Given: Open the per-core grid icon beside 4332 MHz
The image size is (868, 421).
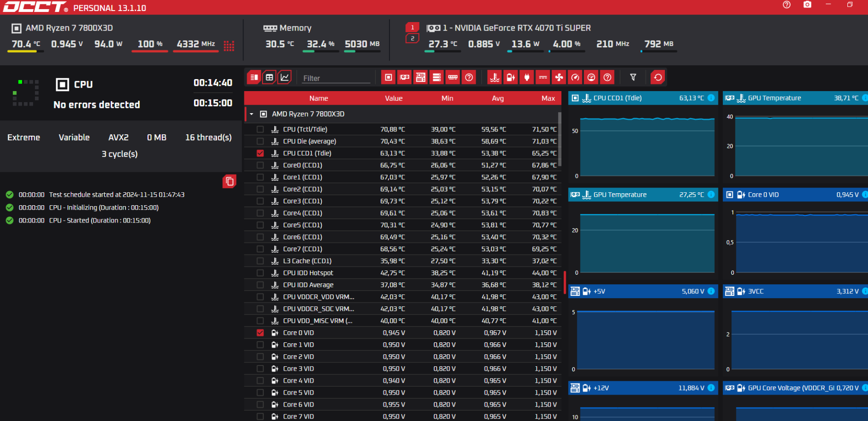Looking at the screenshot, I should pyautogui.click(x=229, y=45).
